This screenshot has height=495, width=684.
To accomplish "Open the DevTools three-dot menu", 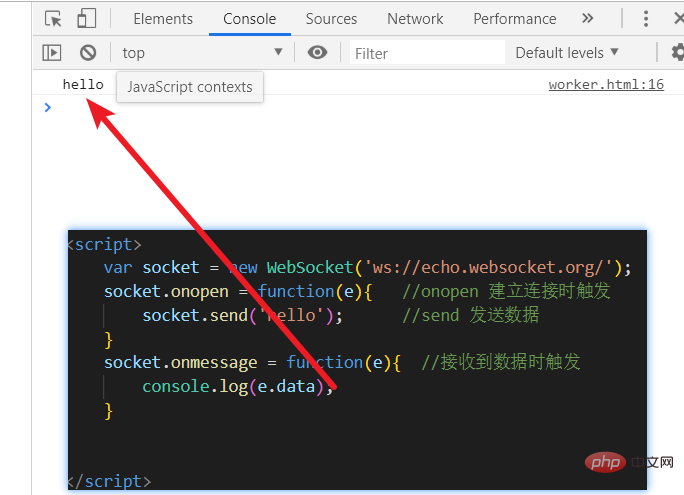I will point(646,19).
